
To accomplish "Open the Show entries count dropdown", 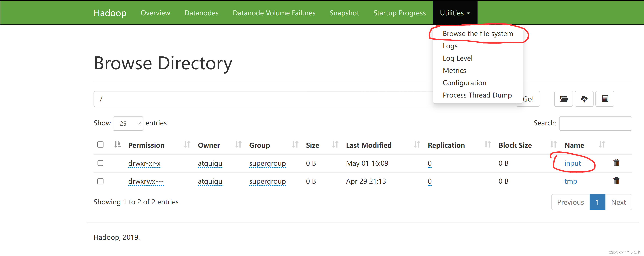I will click(x=128, y=123).
